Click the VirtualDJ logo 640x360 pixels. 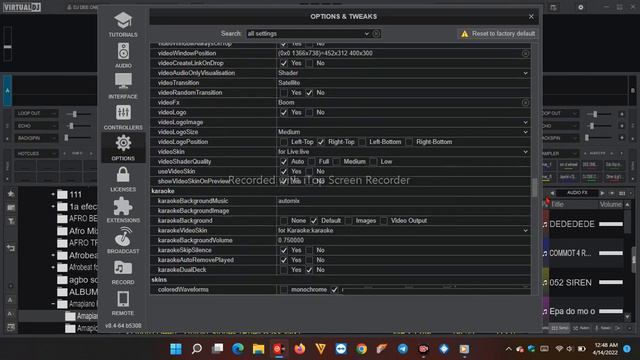pyautogui.click(x=22, y=7)
